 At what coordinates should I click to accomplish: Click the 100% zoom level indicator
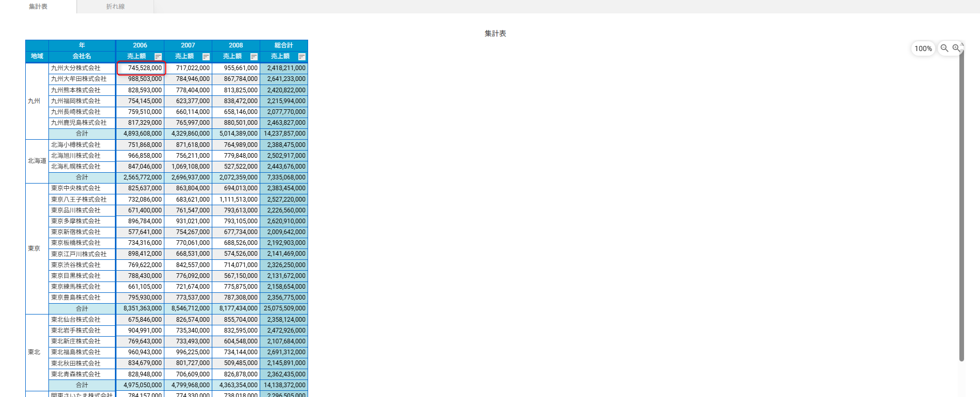point(923,48)
